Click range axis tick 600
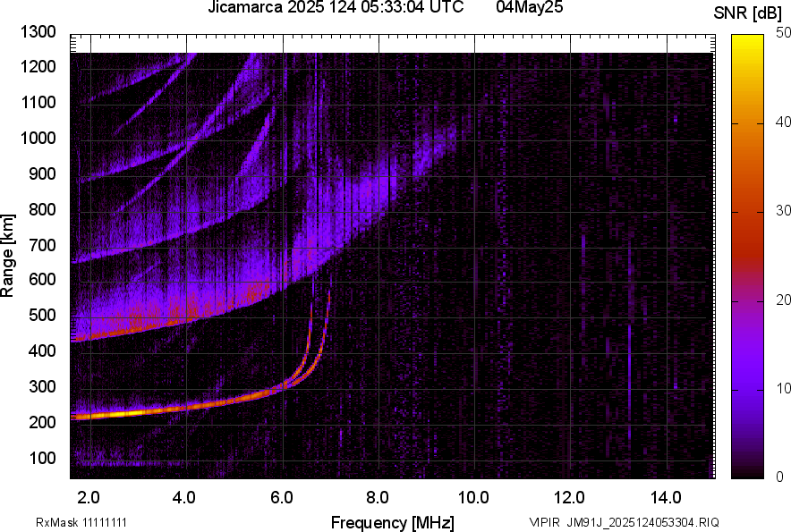The image size is (791, 532). 42,280
